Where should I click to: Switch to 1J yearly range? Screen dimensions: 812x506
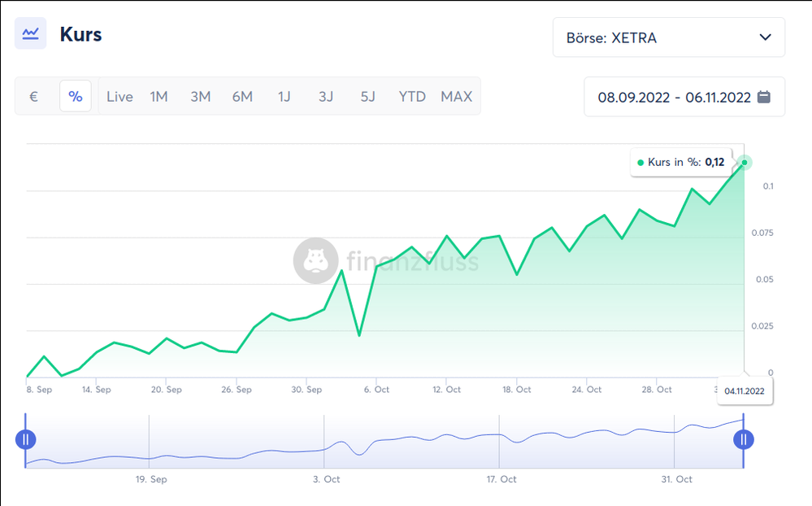point(284,96)
